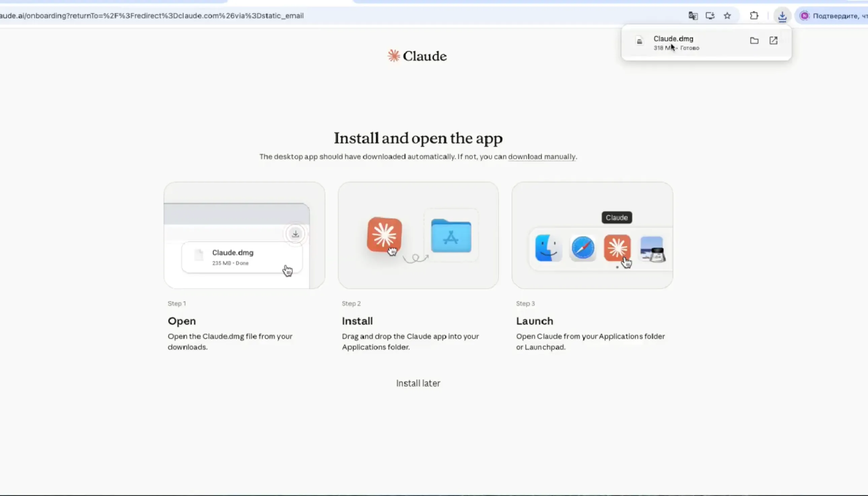
Task: Click the download arrow in Step 1 illustration
Action: (296, 234)
